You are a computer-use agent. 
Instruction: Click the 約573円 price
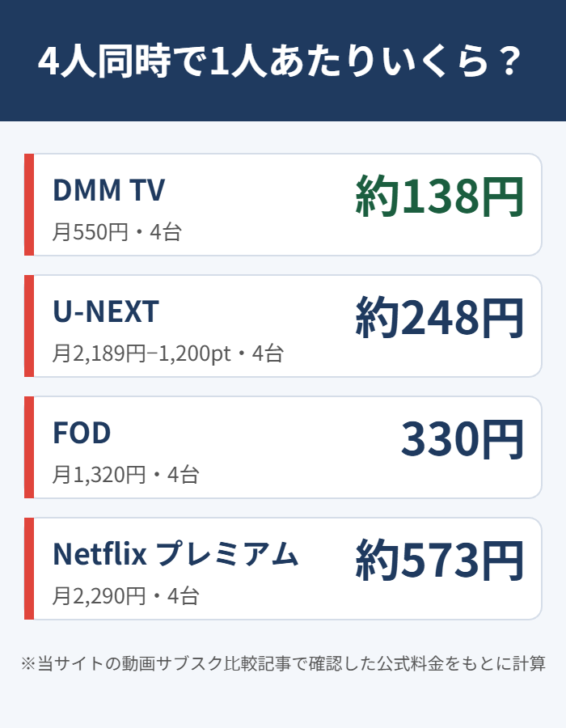[x=439, y=561]
